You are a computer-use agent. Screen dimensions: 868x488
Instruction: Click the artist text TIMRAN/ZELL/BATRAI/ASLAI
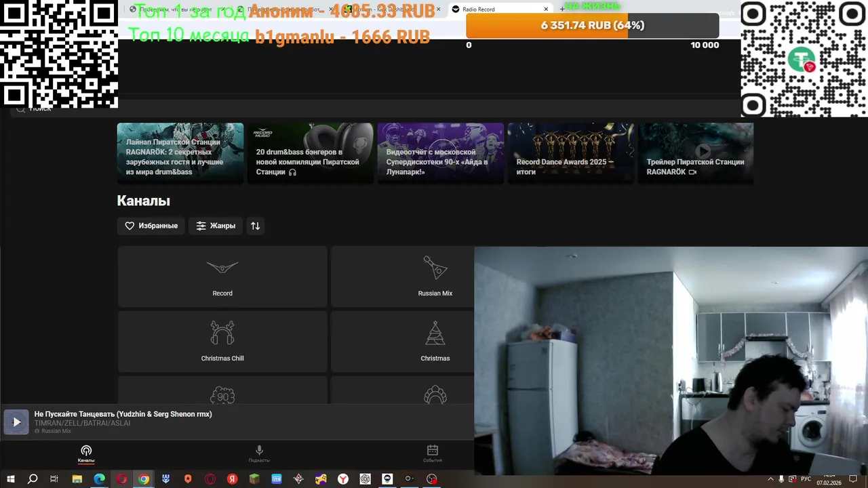82,423
